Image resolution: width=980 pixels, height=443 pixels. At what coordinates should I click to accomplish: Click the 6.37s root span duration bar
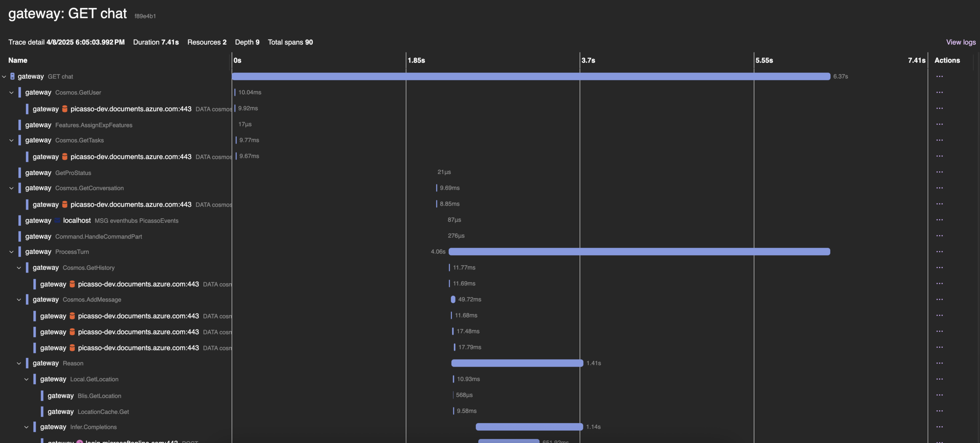pyautogui.click(x=529, y=76)
